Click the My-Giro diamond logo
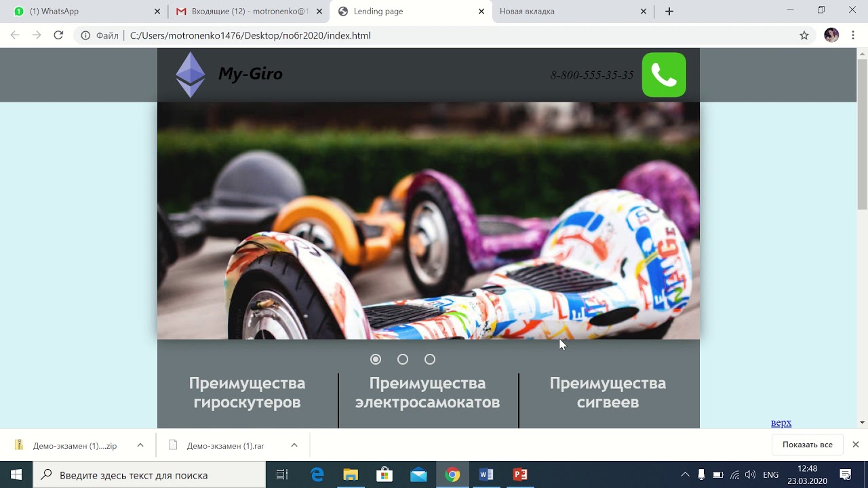This screenshot has height=488, width=868. [191, 75]
